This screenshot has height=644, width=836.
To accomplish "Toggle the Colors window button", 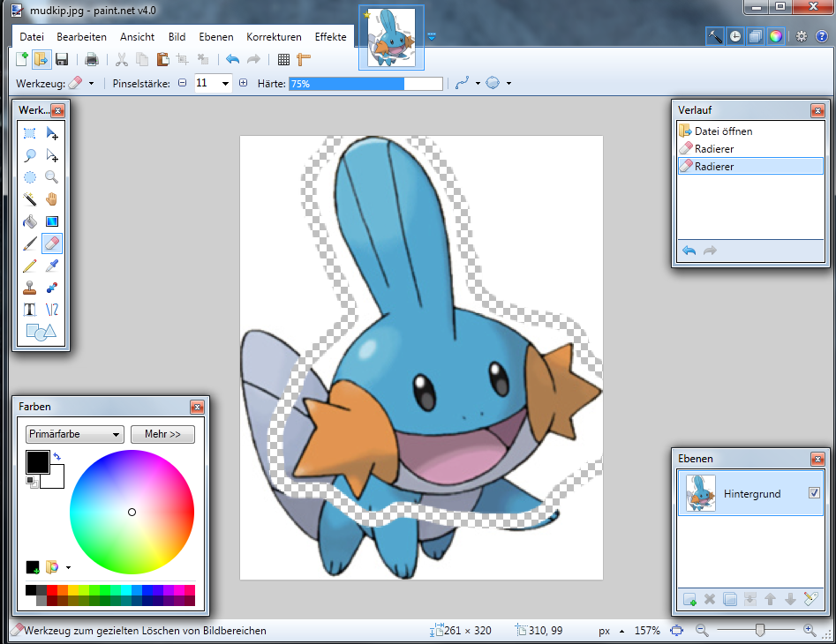I will [776, 36].
